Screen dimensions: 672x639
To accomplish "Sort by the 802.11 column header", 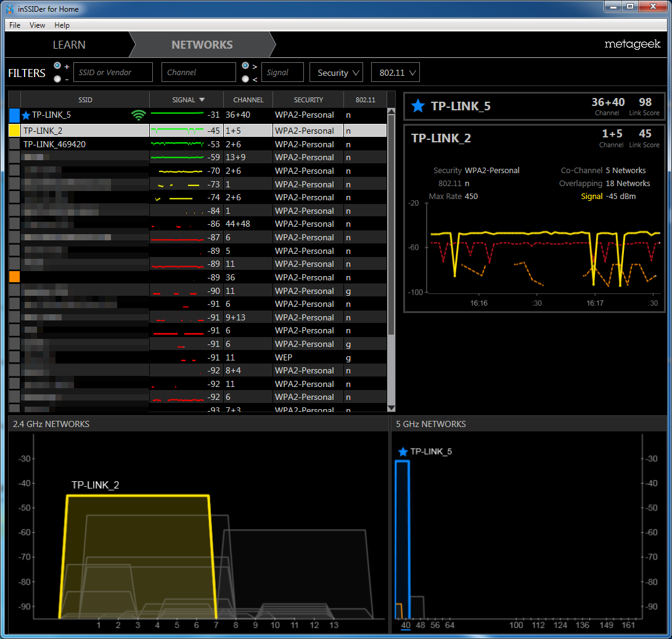I will [x=365, y=100].
